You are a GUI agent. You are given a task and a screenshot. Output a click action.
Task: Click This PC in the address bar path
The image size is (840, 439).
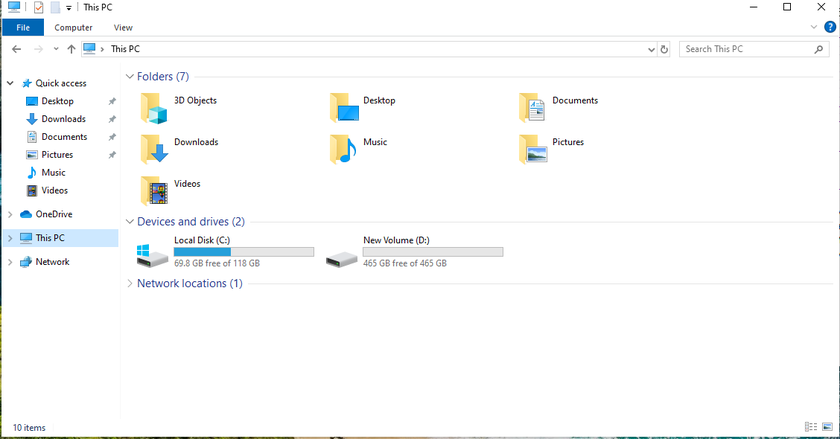click(125, 49)
